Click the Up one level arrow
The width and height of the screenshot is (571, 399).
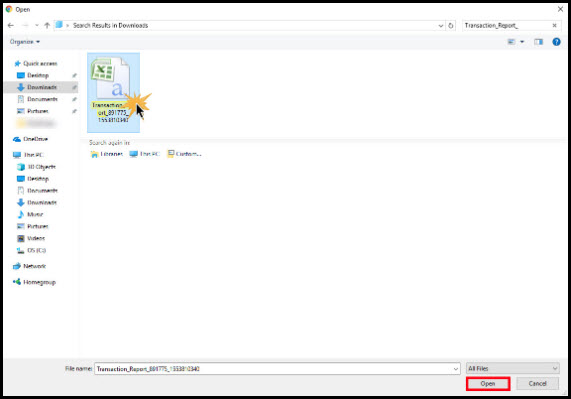[47, 25]
